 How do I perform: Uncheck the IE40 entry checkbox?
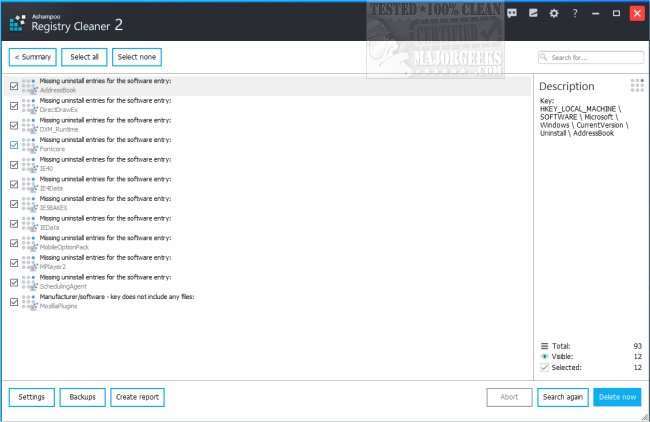tap(14, 165)
